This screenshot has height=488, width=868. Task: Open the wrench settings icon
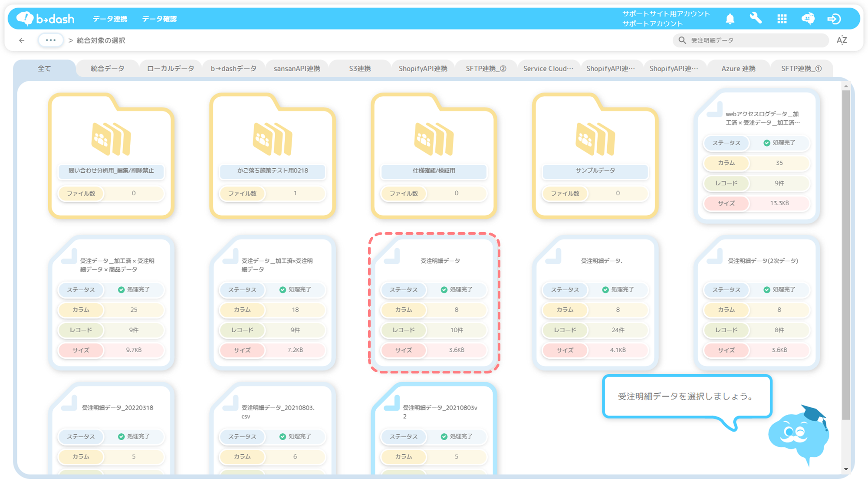tap(756, 19)
